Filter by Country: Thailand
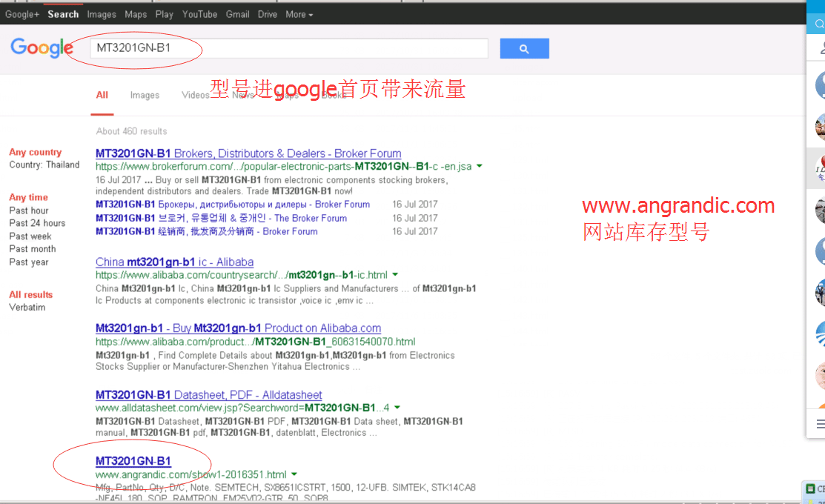Viewport: 825px width, 504px height. pos(44,165)
